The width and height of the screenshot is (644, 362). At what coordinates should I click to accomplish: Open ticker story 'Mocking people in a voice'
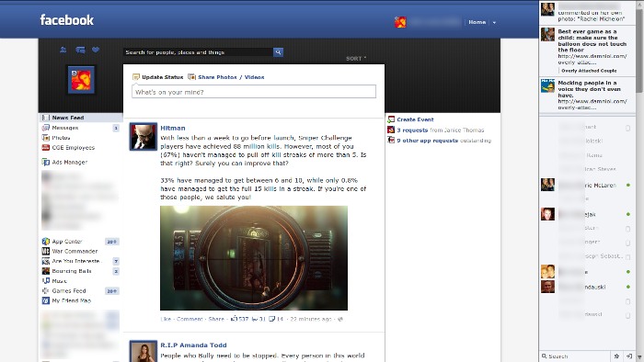[x=587, y=95]
